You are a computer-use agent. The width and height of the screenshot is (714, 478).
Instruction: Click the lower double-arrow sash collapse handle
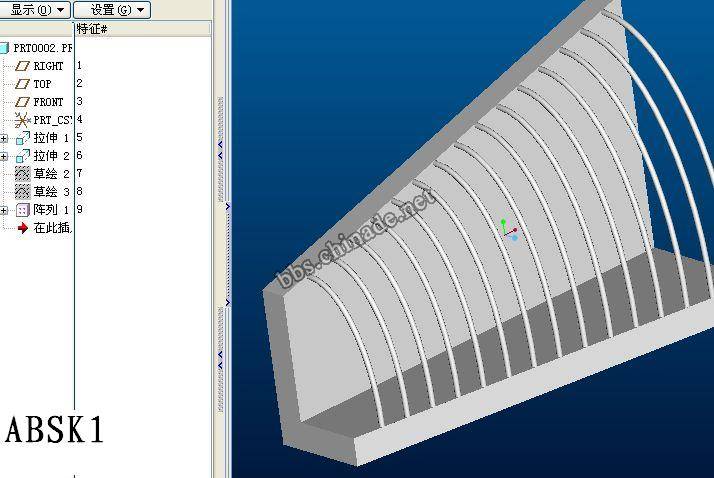coord(220,360)
